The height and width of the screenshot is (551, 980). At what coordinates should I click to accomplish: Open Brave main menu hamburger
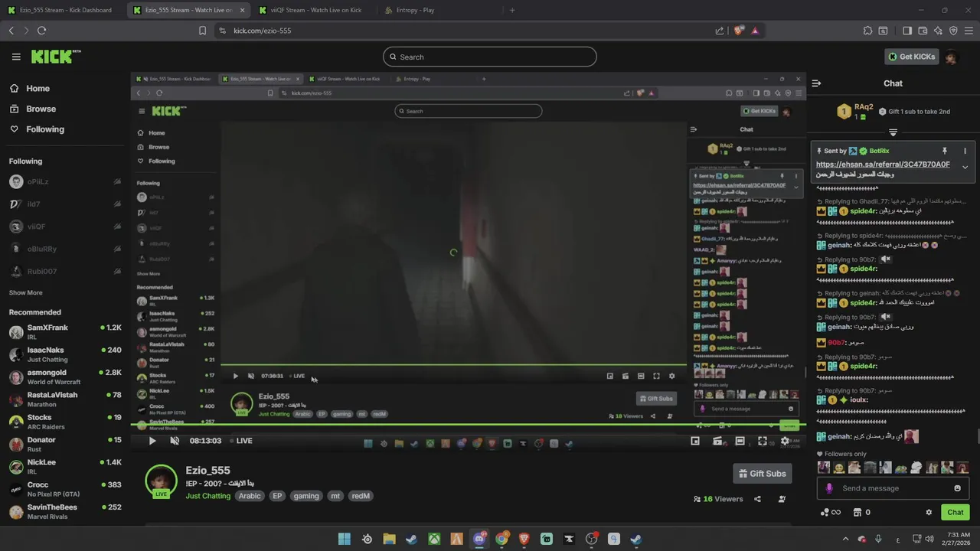point(969,31)
